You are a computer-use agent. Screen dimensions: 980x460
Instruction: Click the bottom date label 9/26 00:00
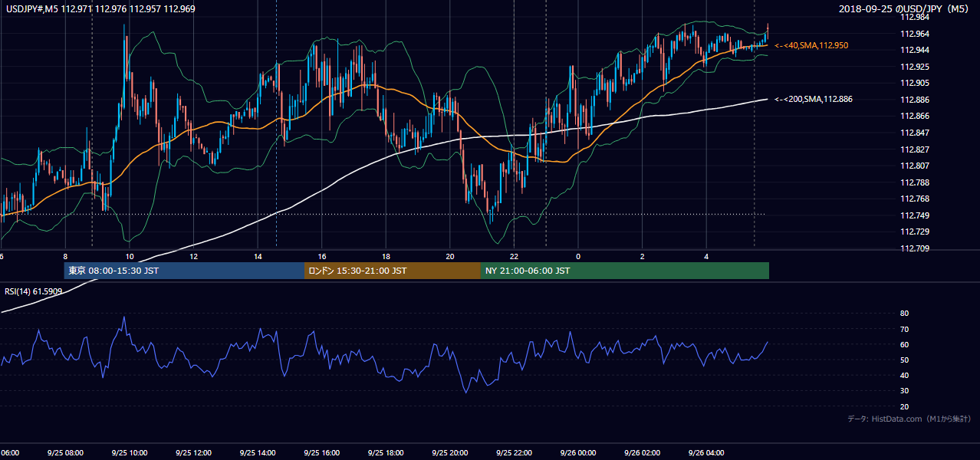[x=577, y=453]
